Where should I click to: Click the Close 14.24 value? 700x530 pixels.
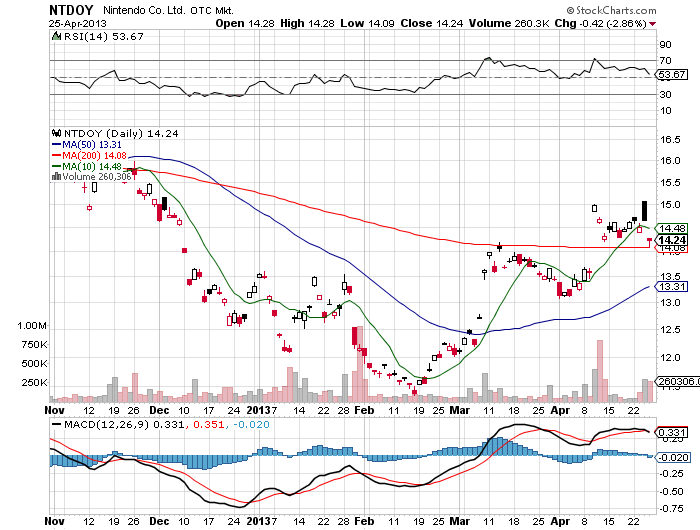(432, 23)
